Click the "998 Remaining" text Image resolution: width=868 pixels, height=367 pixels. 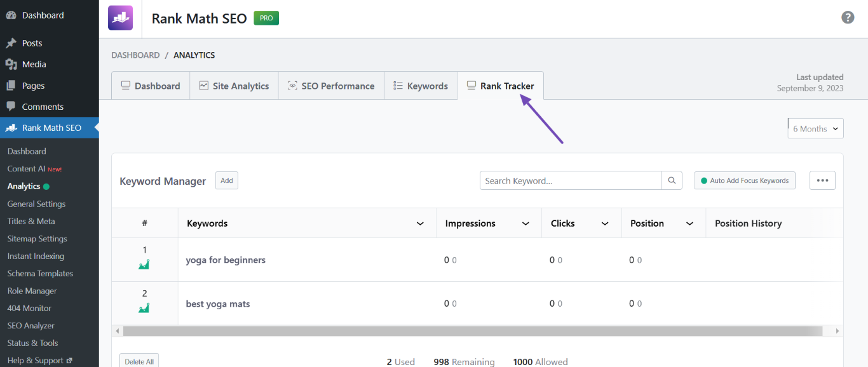pyautogui.click(x=464, y=362)
